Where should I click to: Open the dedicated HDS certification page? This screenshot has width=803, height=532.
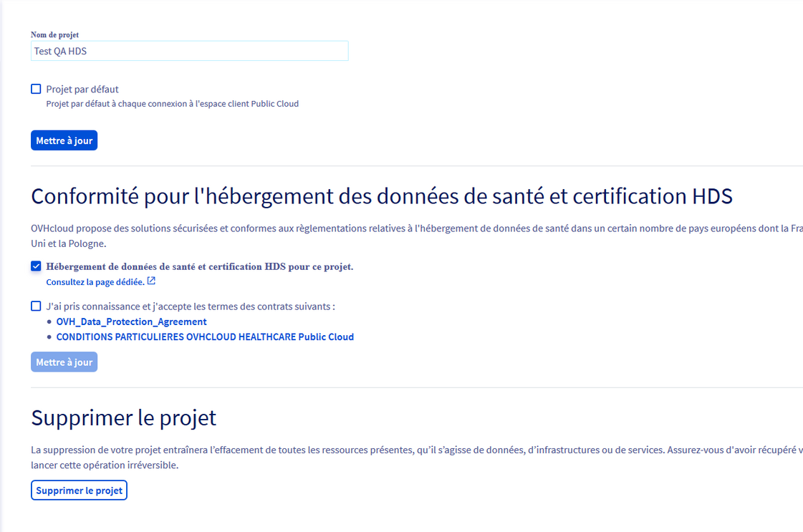(95, 281)
